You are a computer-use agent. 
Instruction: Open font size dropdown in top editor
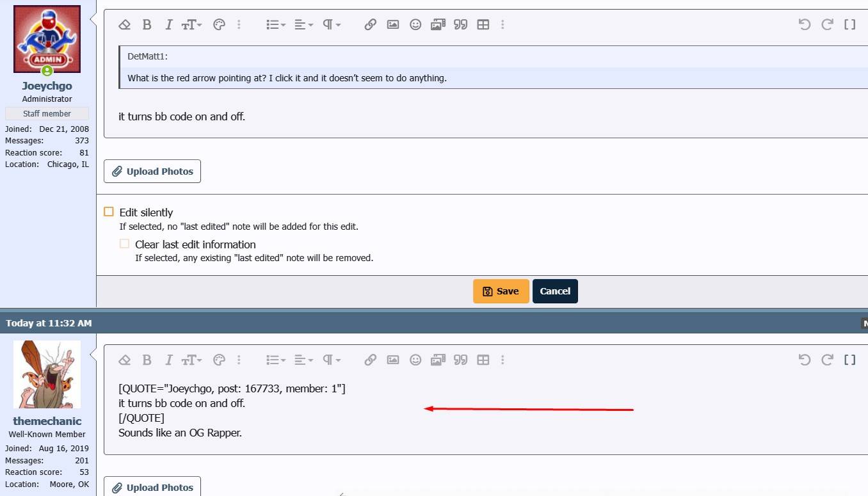(x=191, y=24)
